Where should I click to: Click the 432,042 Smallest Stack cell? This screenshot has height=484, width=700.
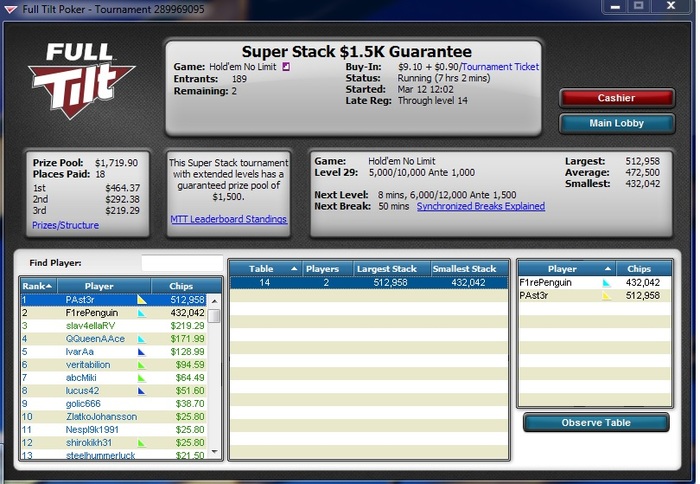pyautogui.click(x=468, y=283)
